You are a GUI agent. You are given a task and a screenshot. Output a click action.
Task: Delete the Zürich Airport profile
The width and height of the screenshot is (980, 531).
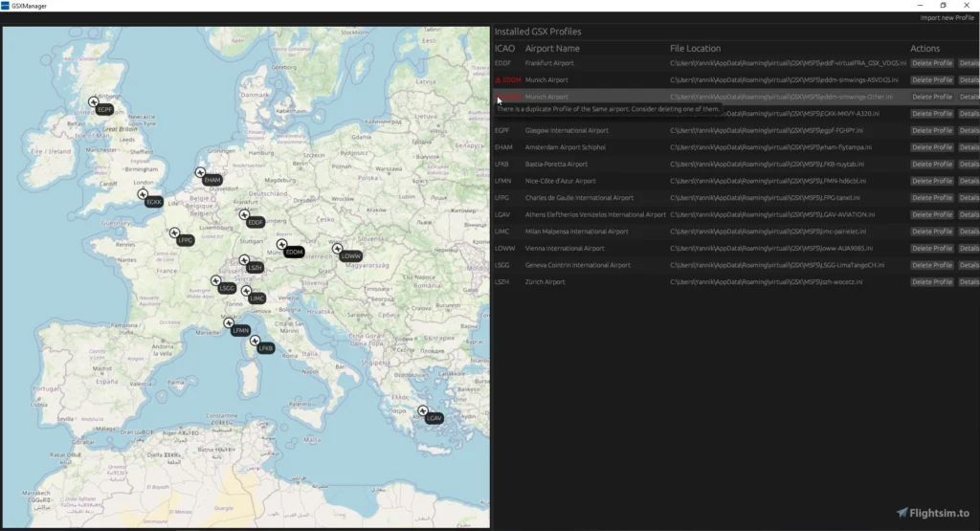931,282
